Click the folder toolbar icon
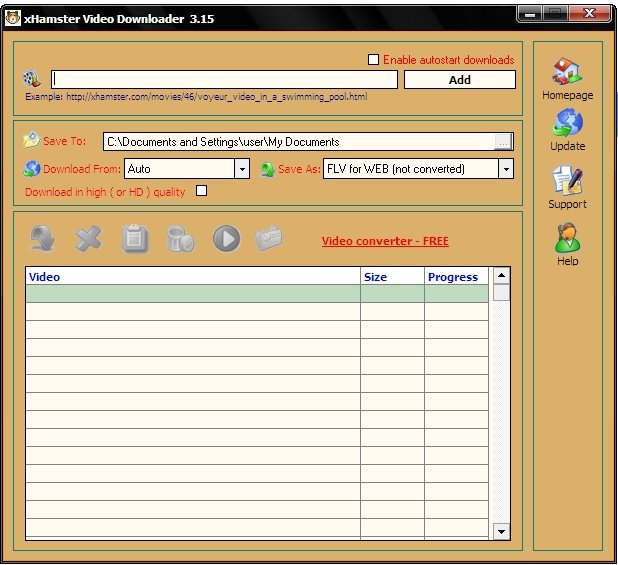Viewport: 618px width, 565px height. pos(269,238)
